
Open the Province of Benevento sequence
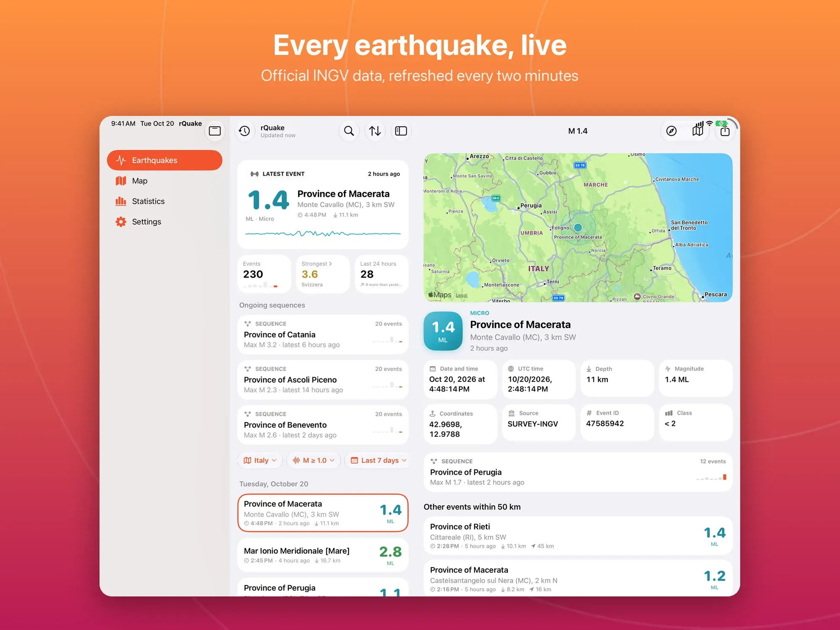(323, 425)
